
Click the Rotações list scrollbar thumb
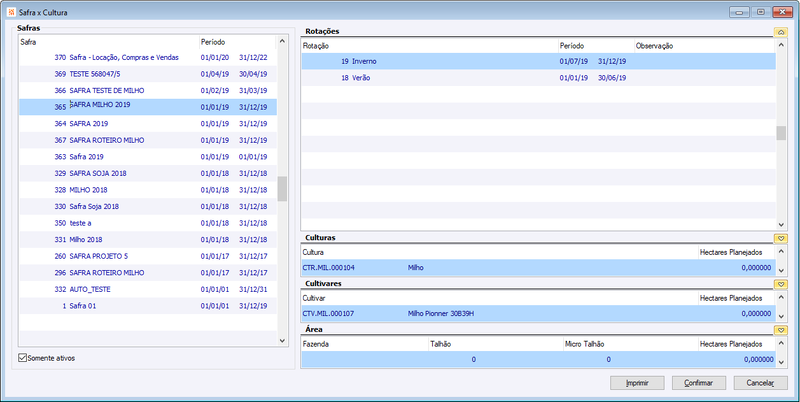pyautogui.click(x=781, y=133)
